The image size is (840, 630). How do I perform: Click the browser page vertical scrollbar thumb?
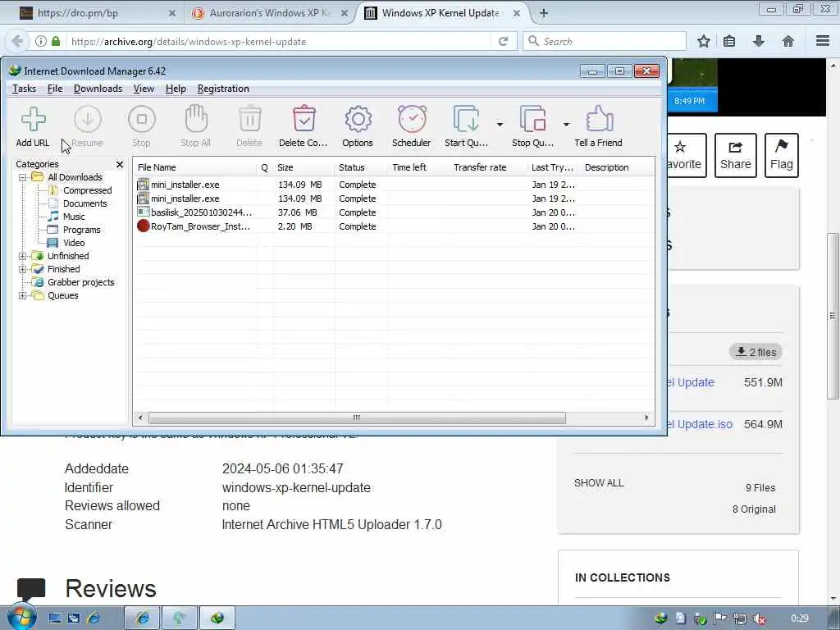tap(833, 316)
